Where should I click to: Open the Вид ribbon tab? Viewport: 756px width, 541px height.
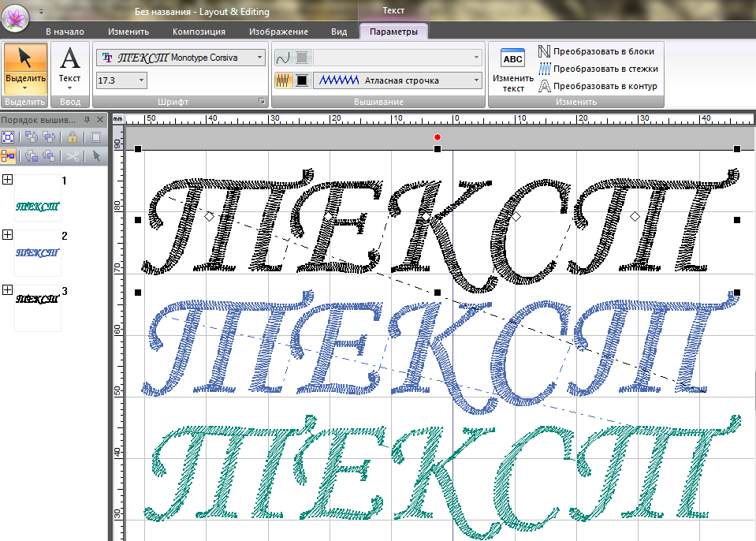pos(338,32)
